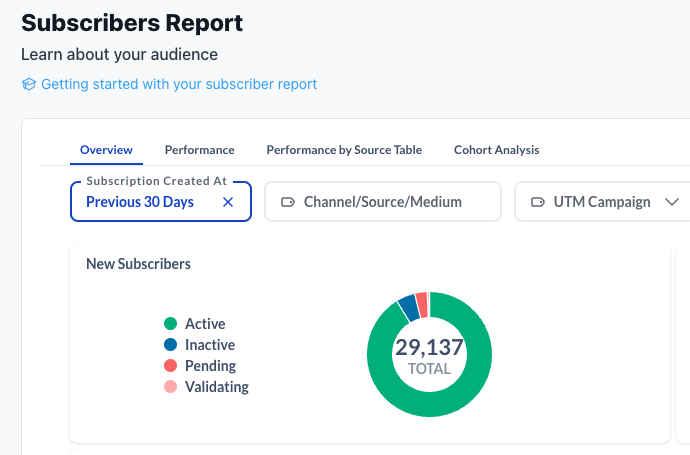690x455 pixels.
Task: Open the Channel/Source/Medium filter field
Action: click(382, 202)
